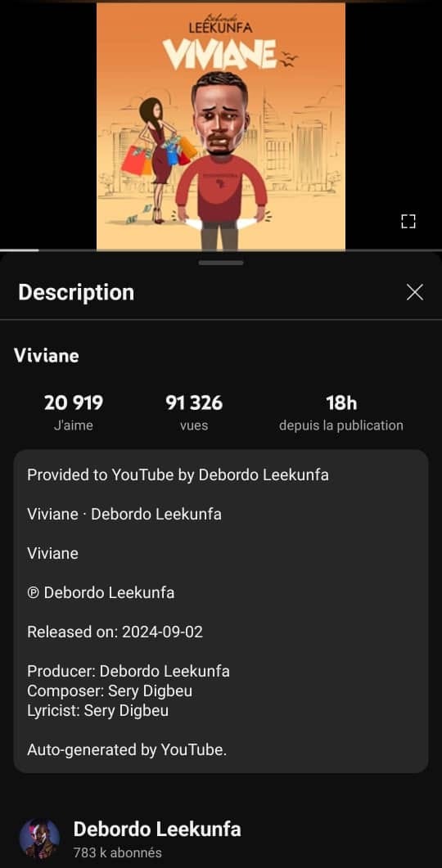Click the Composer: Sery Digbeu credit

click(110, 690)
